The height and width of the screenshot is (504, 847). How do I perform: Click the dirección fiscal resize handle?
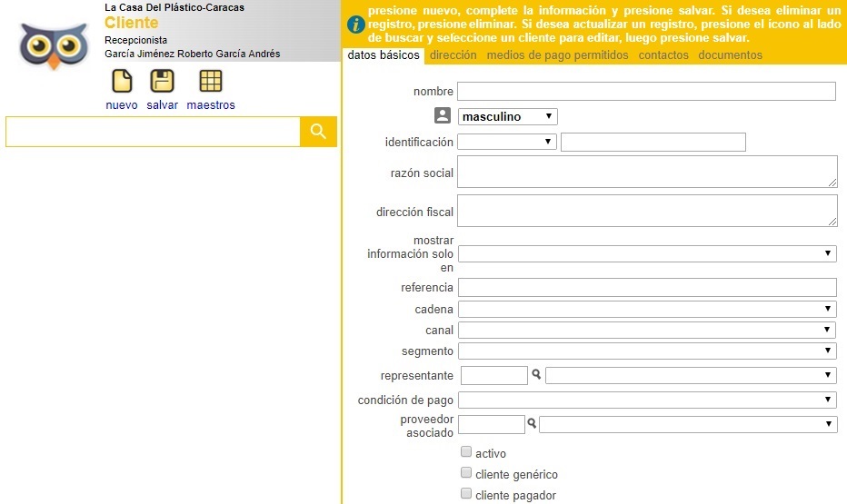[832, 222]
